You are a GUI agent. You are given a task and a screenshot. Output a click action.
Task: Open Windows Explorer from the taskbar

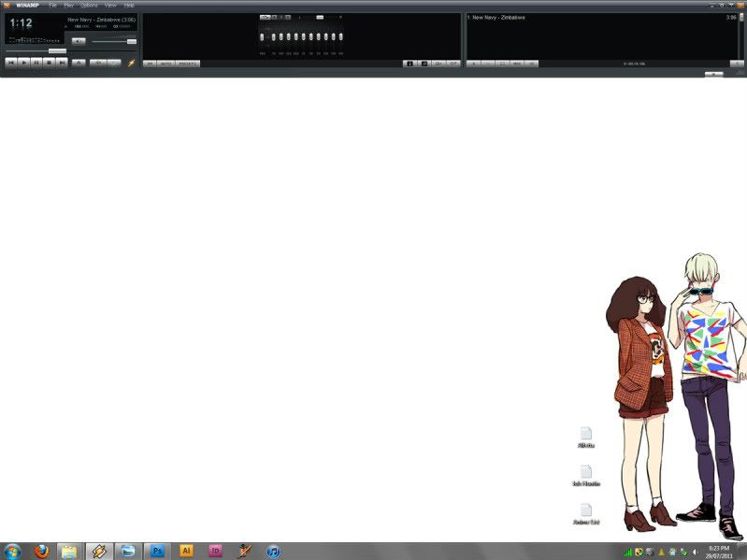(x=69, y=552)
